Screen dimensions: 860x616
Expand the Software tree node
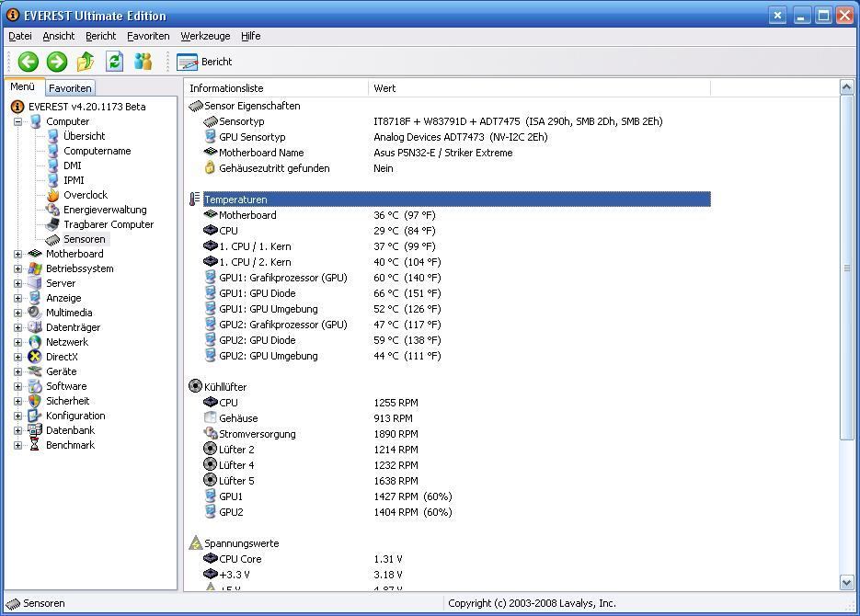point(18,387)
